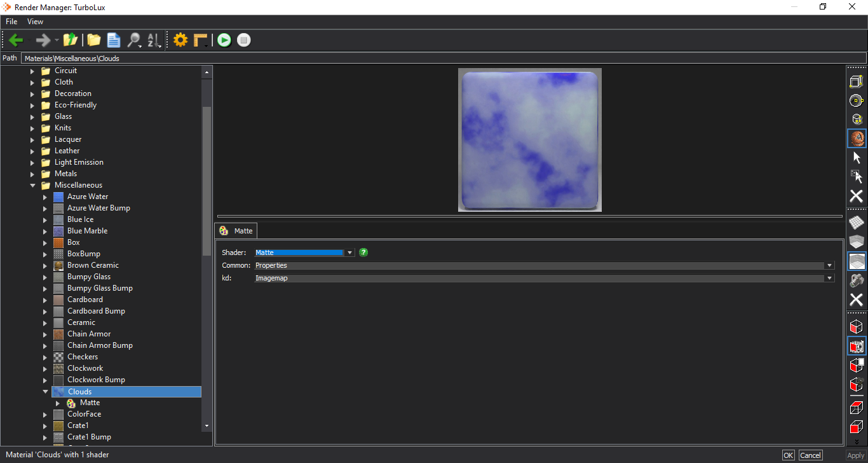Screen dimensions: 868x463
Task: Select the arrow pointer tool in sidebar
Action: [x=857, y=157]
